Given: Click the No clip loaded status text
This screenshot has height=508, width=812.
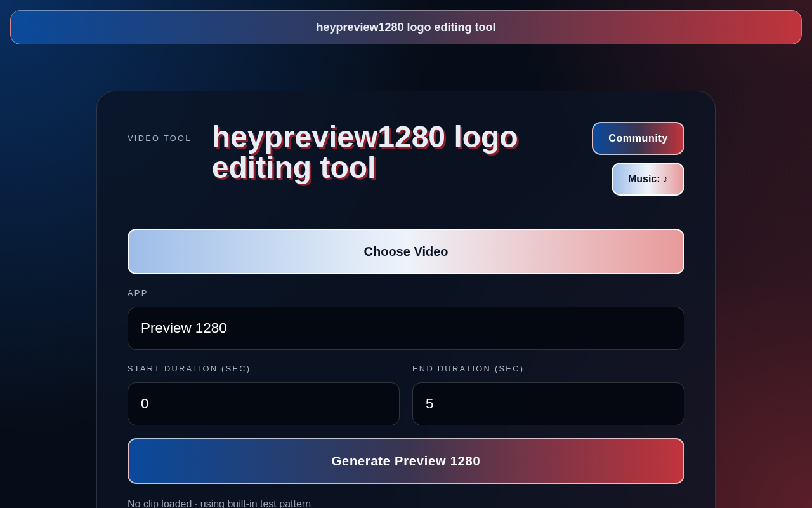Looking at the screenshot, I should 160,504.
